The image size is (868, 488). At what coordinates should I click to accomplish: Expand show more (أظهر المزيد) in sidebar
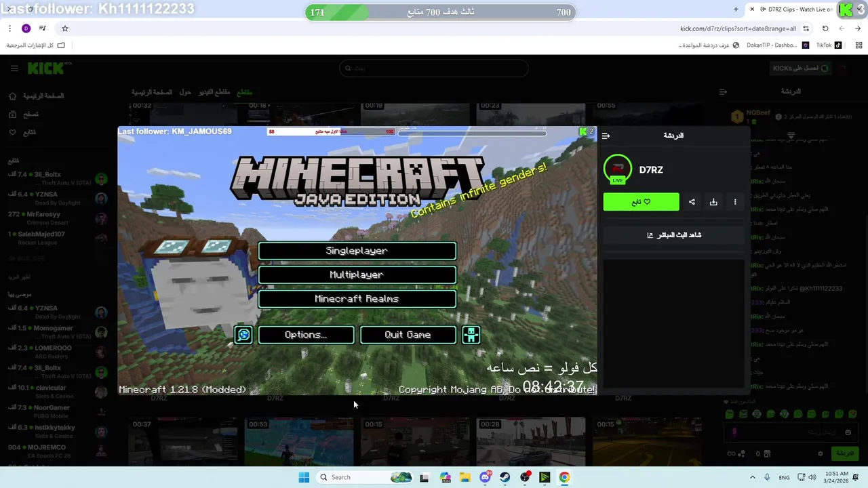pos(20,277)
